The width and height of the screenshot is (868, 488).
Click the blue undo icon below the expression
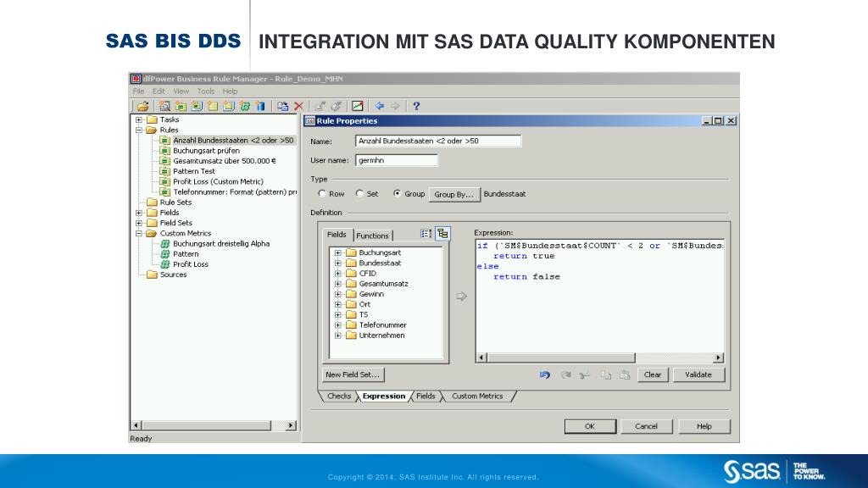pyautogui.click(x=545, y=375)
